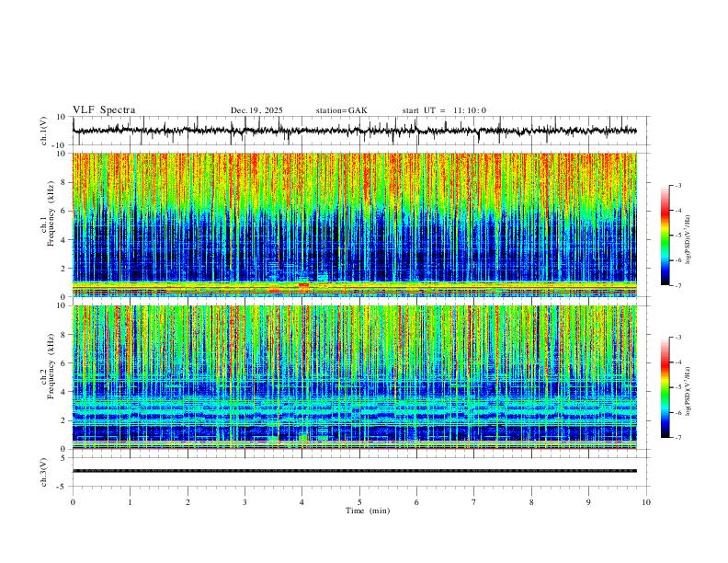Click the "ch.1(V)" waveform axis label

[44, 131]
